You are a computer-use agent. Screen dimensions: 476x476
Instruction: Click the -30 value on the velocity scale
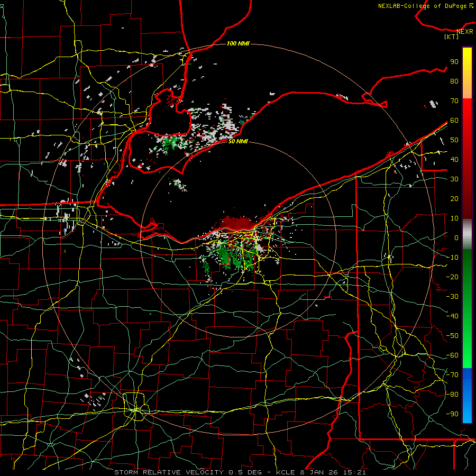[452, 297]
